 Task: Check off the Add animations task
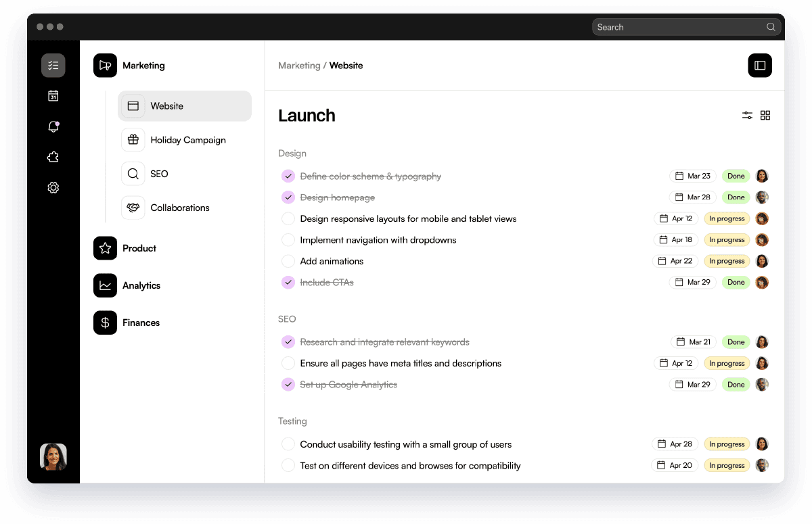(288, 261)
